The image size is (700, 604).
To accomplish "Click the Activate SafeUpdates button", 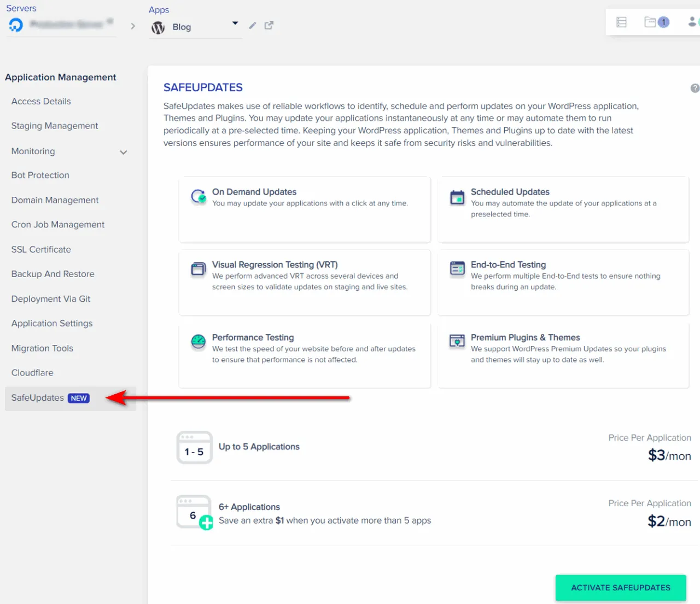I will tap(621, 588).
